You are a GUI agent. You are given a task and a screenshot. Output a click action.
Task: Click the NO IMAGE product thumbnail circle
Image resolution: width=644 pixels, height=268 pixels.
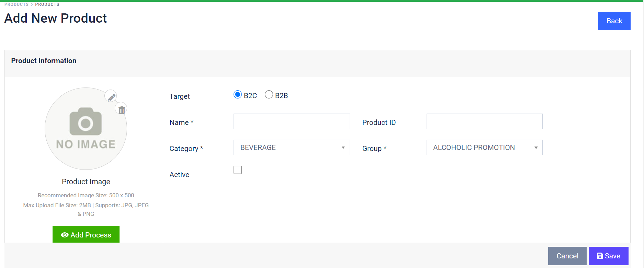pyautogui.click(x=86, y=129)
